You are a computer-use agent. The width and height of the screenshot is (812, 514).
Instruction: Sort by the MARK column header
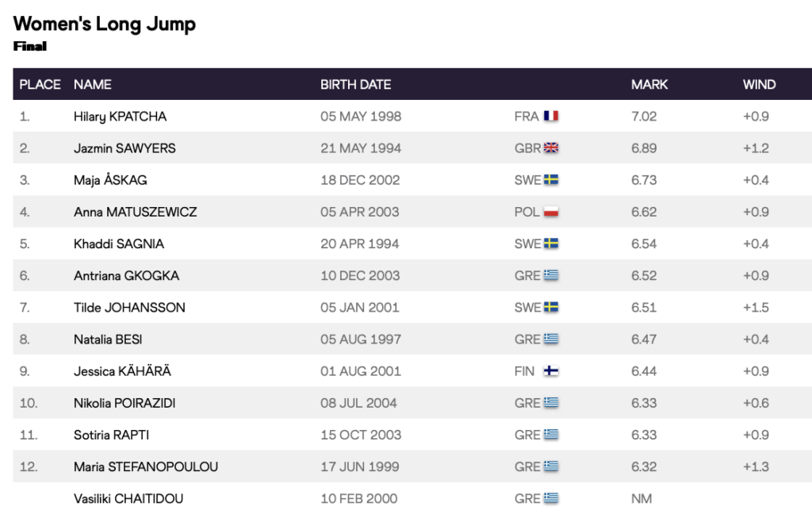[x=649, y=84]
